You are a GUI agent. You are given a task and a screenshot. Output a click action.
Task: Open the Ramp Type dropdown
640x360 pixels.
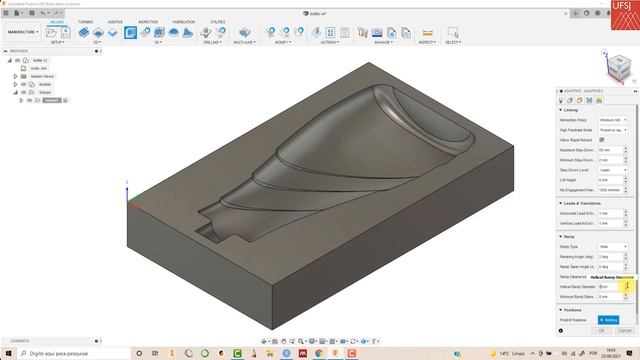(613, 247)
